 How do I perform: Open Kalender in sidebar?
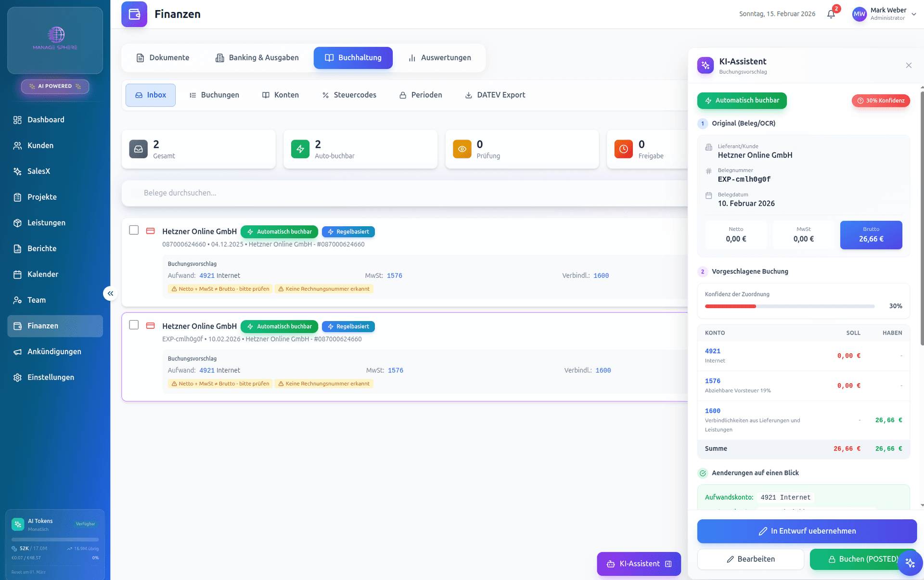(55, 274)
